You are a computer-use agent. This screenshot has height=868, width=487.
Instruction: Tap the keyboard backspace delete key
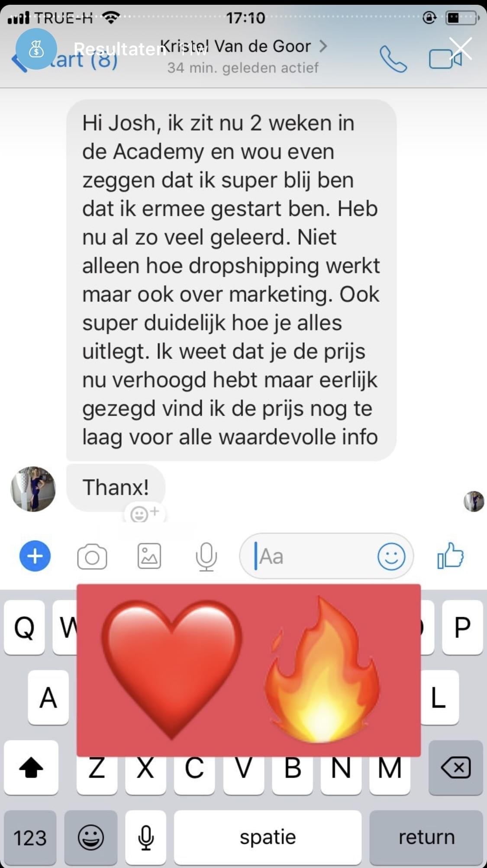click(455, 768)
